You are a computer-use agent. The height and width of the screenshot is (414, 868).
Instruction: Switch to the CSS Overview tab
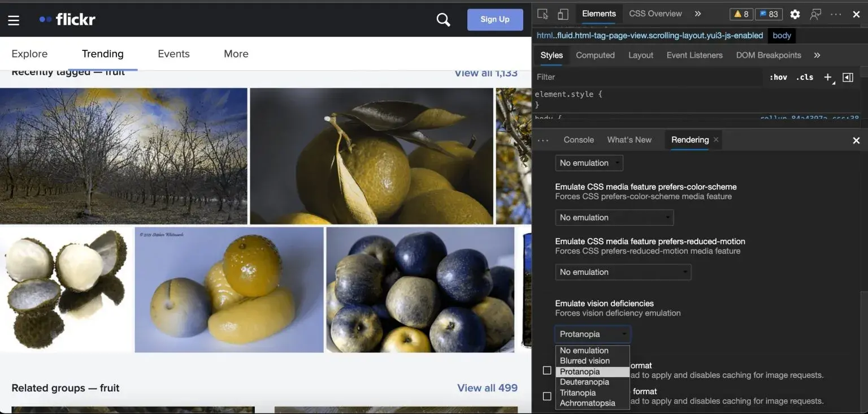(x=656, y=14)
